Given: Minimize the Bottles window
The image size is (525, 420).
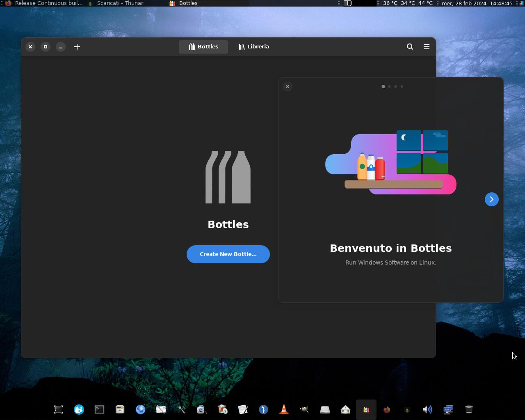Looking at the screenshot, I should [x=61, y=47].
